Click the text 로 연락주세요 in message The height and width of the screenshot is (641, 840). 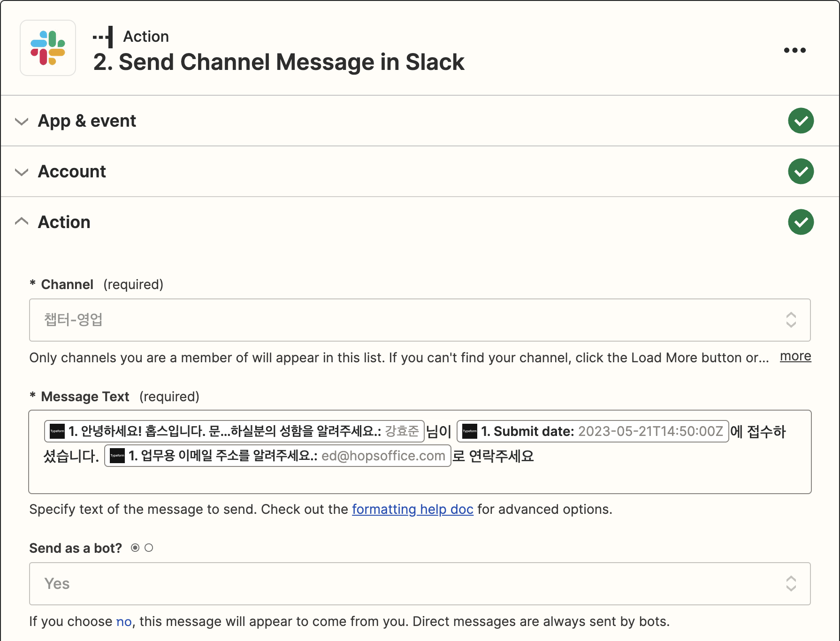[493, 456]
